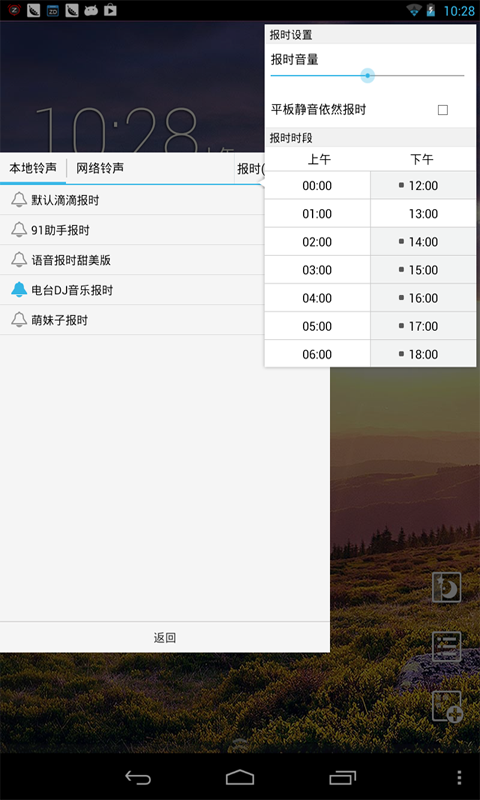
Task: Switch to the 本地铃声 tab
Action: (x=33, y=168)
